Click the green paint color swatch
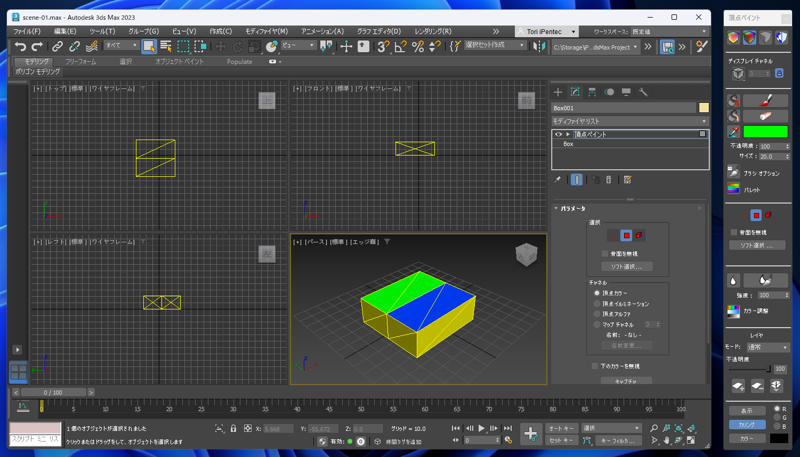This screenshot has height=457, width=800. tap(765, 132)
